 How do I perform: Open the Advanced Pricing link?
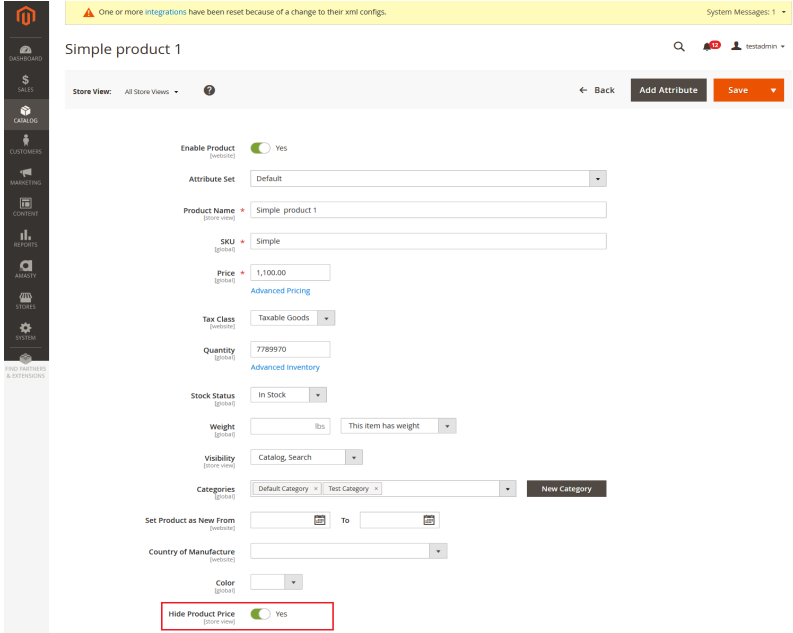pyautogui.click(x=280, y=291)
